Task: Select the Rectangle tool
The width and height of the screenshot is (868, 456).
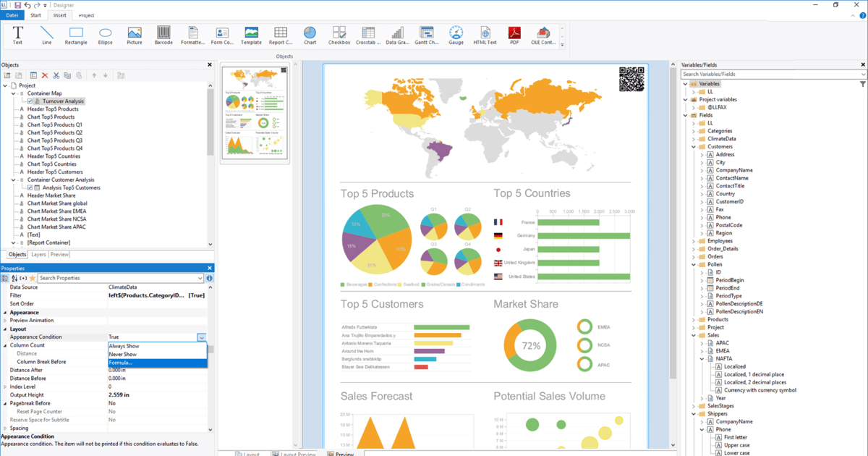Action: [x=76, y=35]
